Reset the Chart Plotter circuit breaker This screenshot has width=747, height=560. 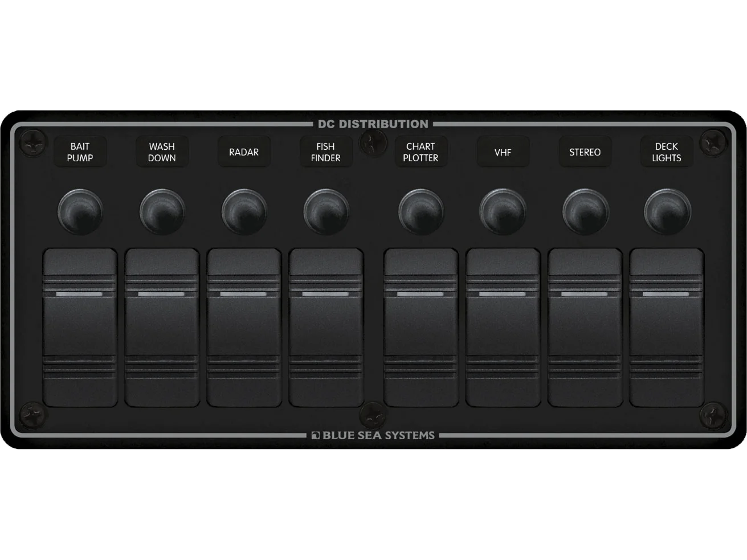click(x=421, y=211)
